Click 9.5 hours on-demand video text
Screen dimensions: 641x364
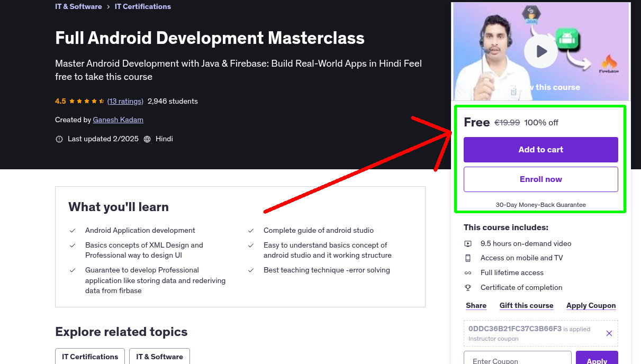526,244
